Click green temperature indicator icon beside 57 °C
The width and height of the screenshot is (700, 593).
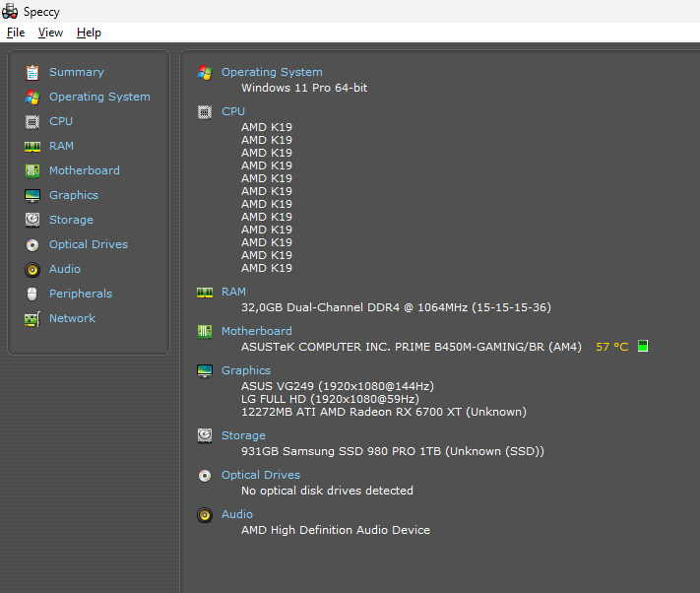(x=643, y=346)
